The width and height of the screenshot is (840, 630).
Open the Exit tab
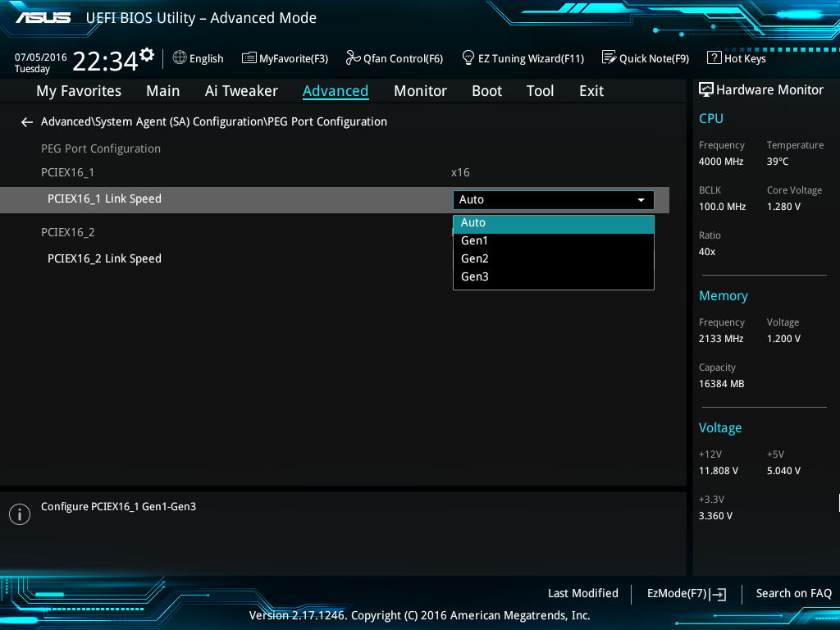pyautogui.click(x=591, y=91)
